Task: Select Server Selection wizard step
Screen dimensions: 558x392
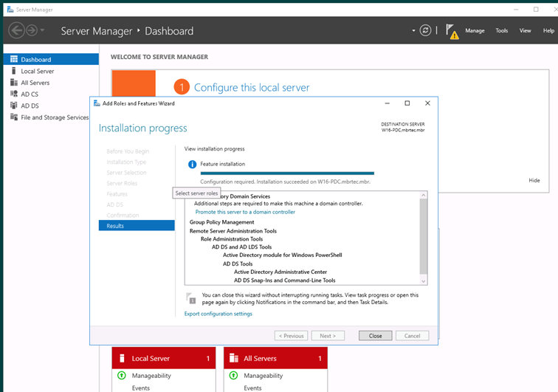Action: 126,173
